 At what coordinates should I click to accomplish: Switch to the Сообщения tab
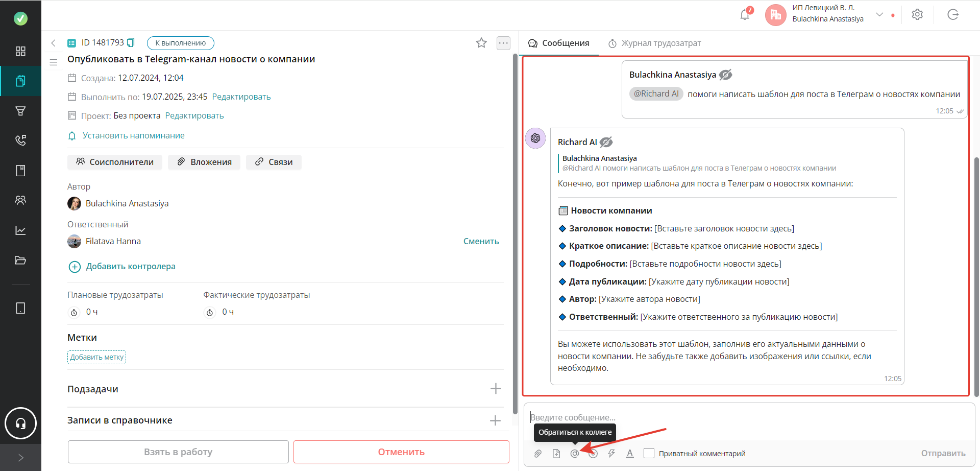(559, 43)
